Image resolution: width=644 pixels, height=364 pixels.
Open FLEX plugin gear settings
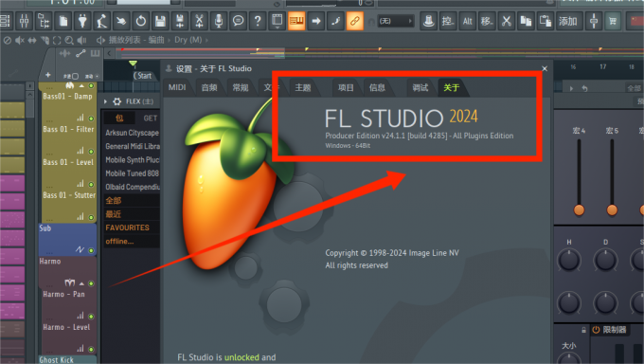(116, 101)
